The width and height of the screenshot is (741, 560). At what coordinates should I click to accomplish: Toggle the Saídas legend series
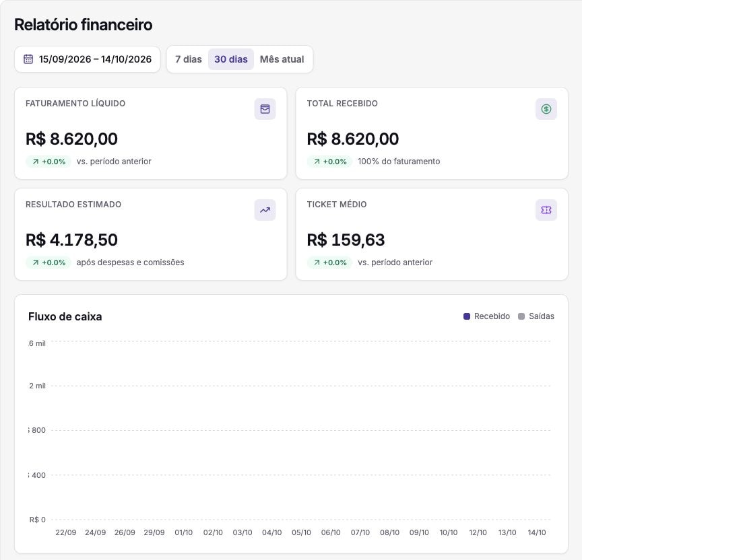pos(536,316)
